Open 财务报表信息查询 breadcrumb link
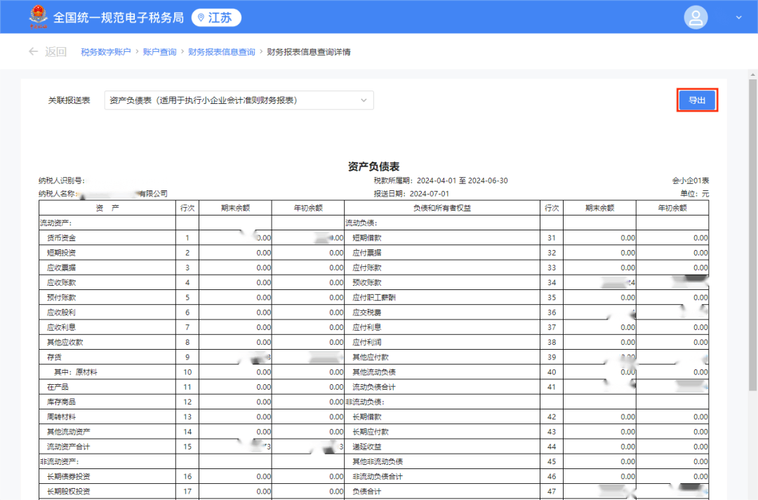758x500 pixels. coord(221,52)
